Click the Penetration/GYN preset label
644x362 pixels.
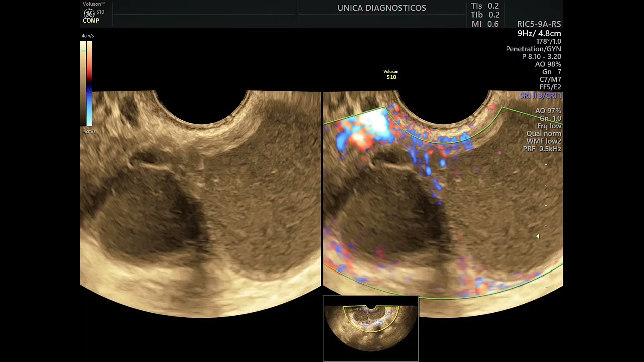click(534, 49)
